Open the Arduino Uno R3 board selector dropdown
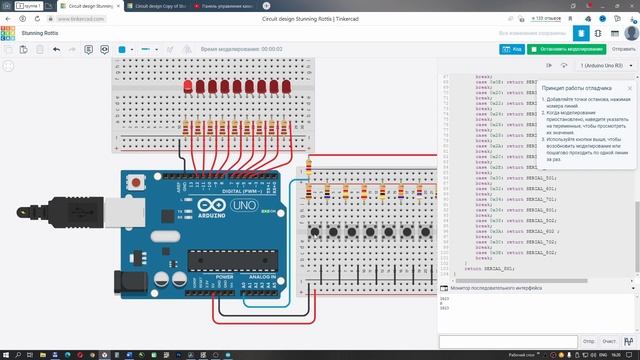 (606, 66)
